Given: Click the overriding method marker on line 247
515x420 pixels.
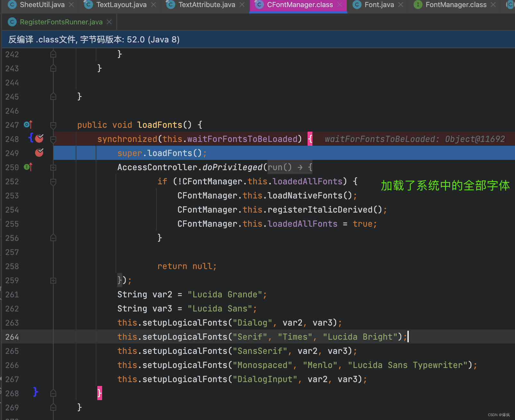Looking at the screenshot, I should [28, 125].
